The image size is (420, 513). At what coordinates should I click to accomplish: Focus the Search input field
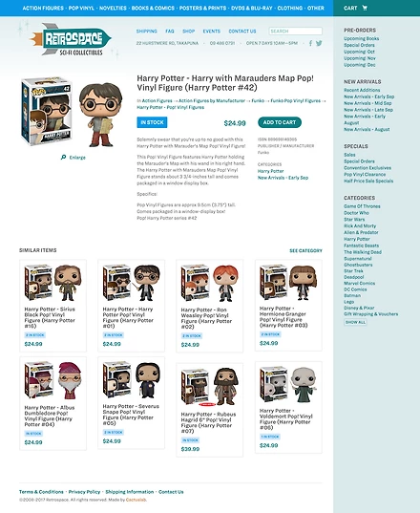coord(296,32)
